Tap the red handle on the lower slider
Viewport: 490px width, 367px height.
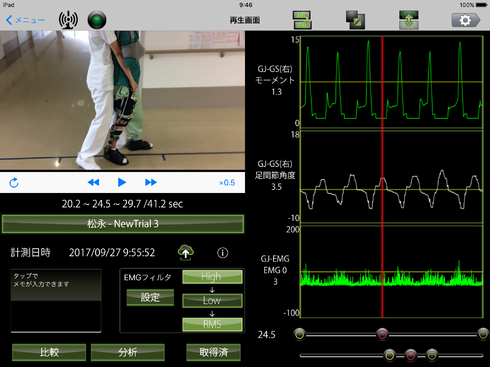[x=411, y=355]
